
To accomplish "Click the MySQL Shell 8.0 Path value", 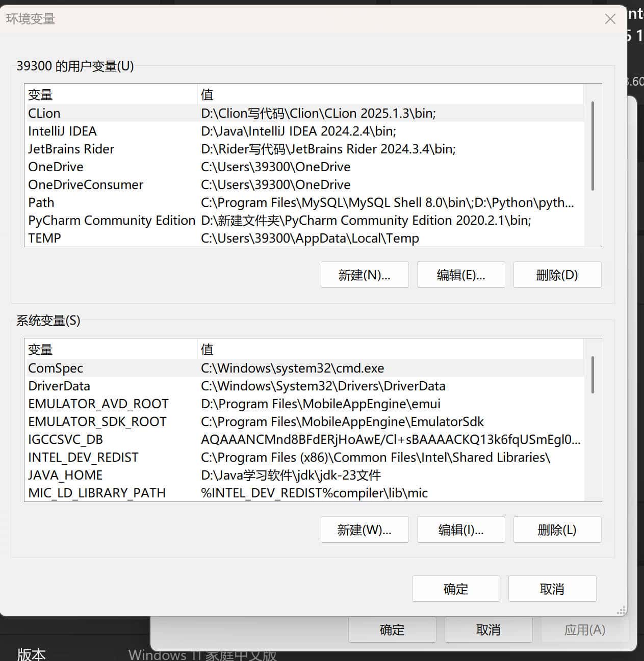I will point(388,202).
